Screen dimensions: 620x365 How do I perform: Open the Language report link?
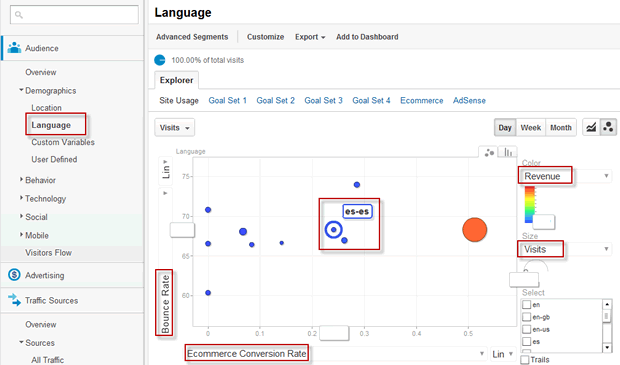(x=51, y=125)
